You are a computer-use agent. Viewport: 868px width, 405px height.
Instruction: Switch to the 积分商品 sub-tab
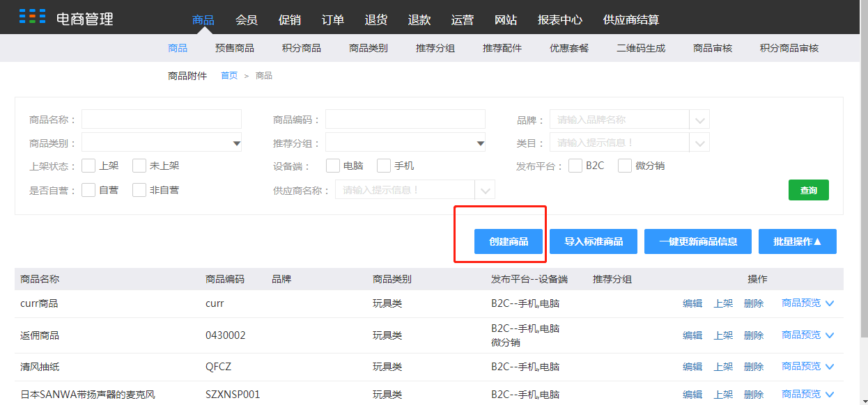[x=302, y=48]
